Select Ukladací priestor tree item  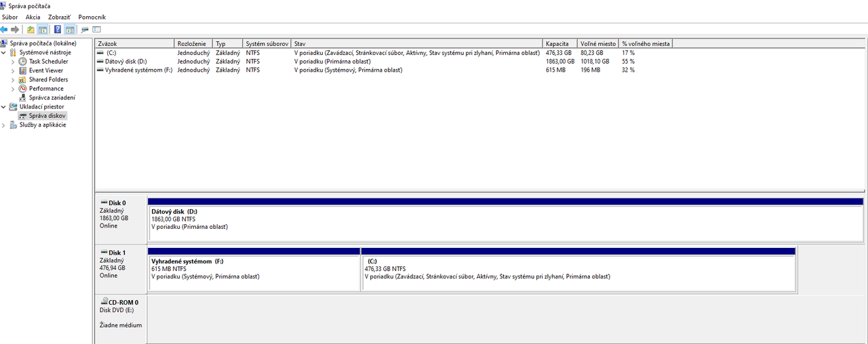click(x=41, y=106)
